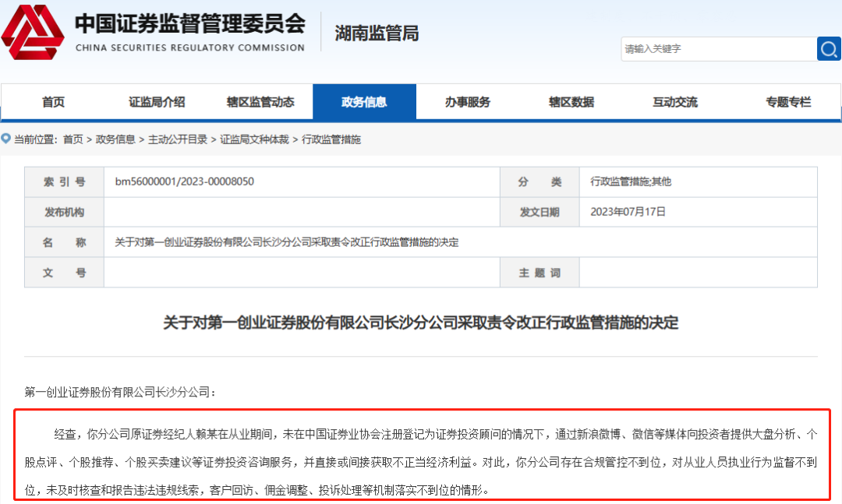Click the 发文日期 label cell
Screen dimensions: 842x504
540,212
